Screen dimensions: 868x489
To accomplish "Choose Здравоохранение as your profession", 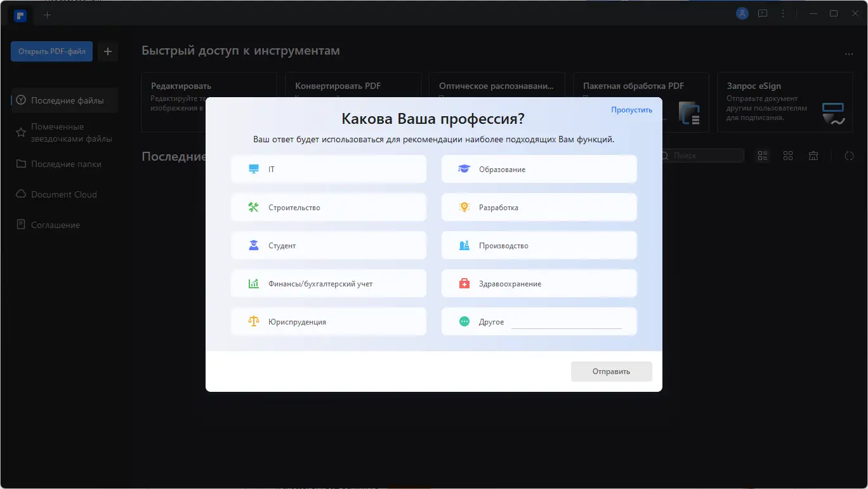I will 539,283.
